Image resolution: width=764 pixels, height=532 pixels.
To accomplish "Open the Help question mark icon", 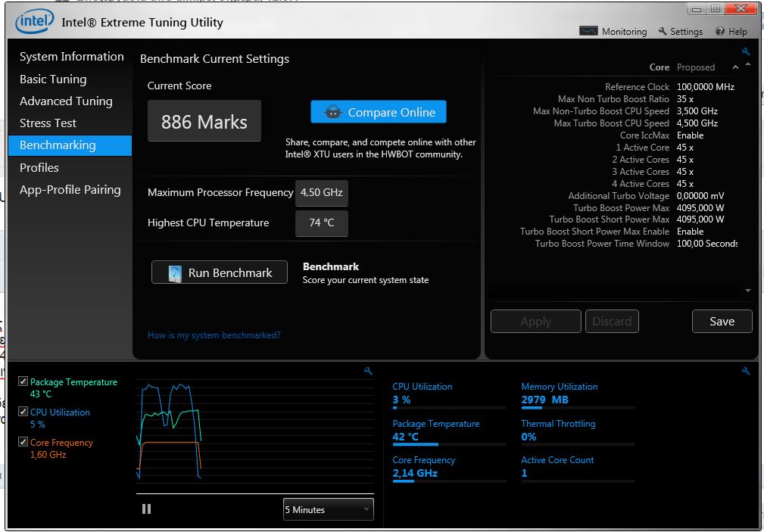I will tap(719, 31).
